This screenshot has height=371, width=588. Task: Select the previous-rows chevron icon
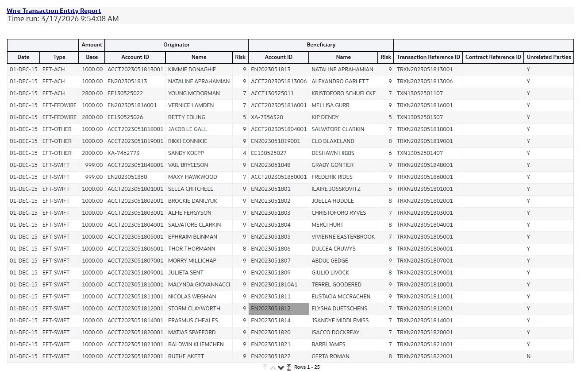pyautogui.click(x=273, y=367)
